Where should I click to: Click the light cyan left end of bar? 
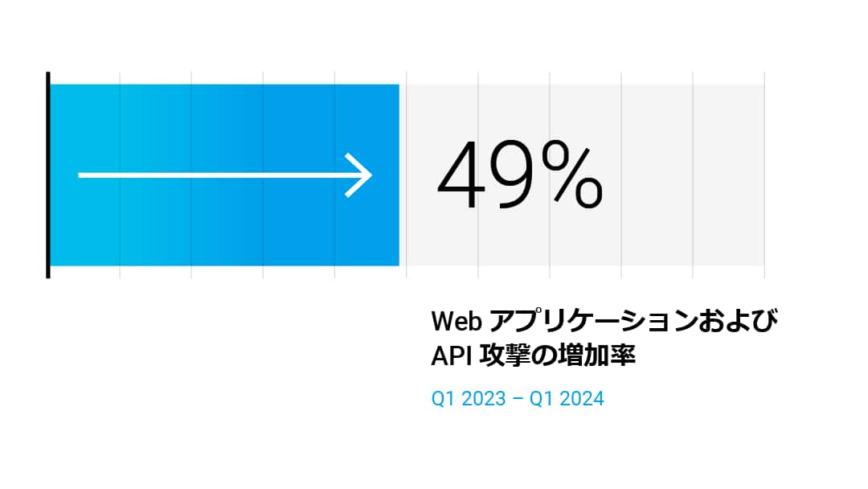click(x=64, y=225)
